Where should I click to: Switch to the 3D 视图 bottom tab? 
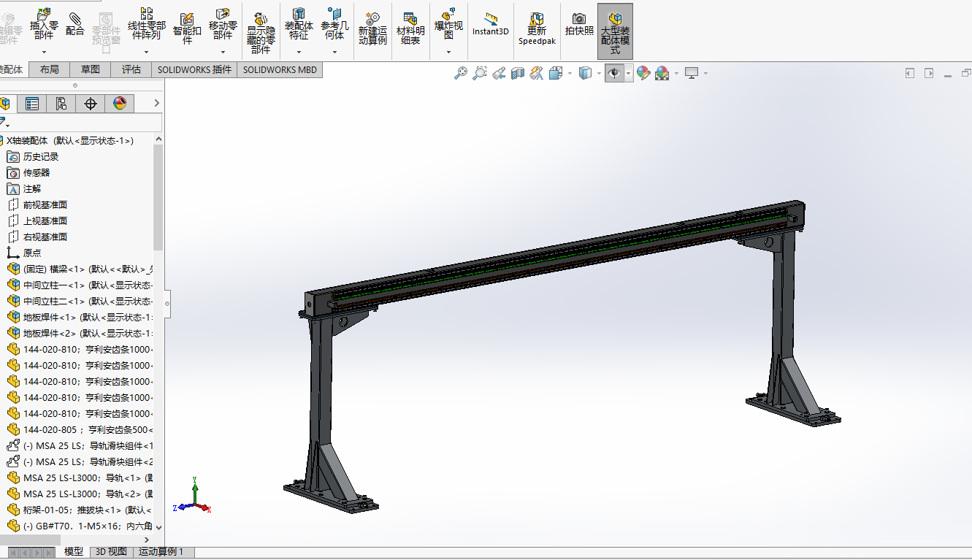[111, 552]
